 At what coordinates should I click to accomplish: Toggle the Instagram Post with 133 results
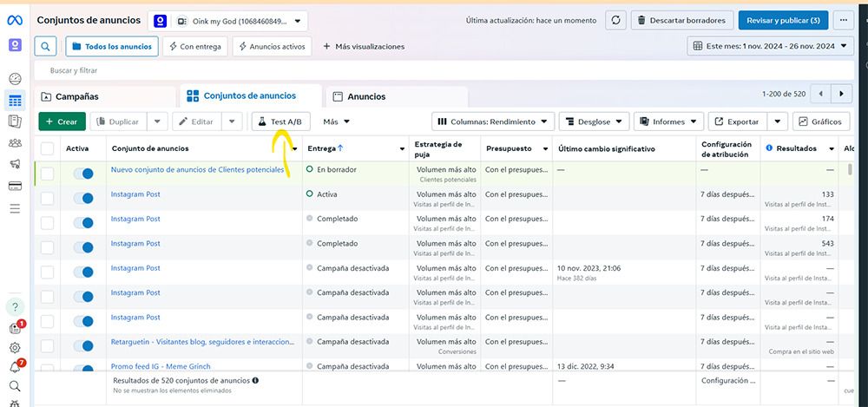(83, 198)
